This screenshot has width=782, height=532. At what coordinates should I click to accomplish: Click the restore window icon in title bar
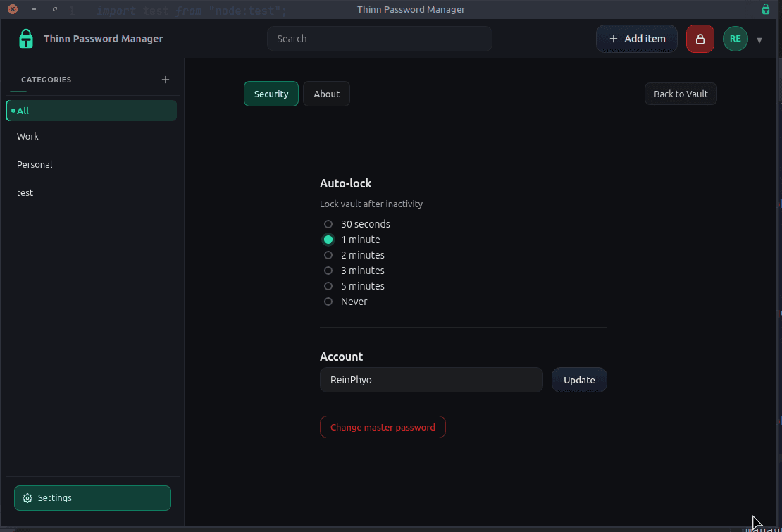54,9
